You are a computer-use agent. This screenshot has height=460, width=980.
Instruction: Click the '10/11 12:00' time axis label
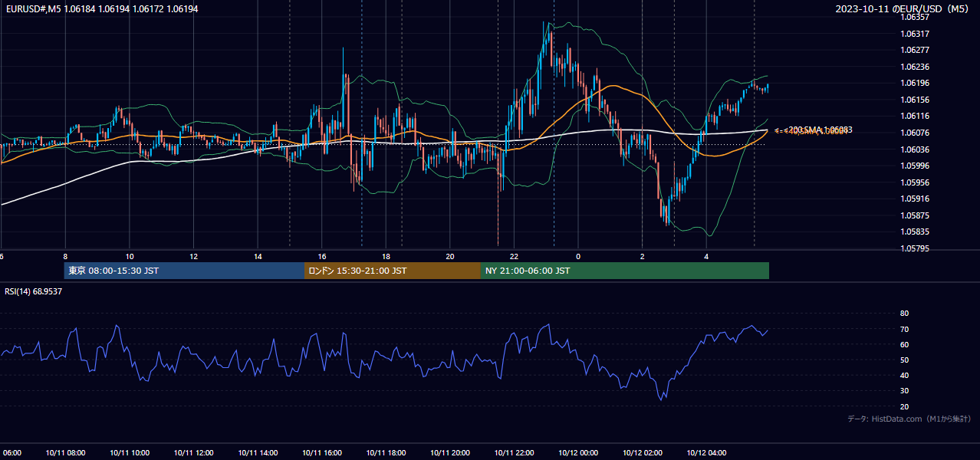(193, 452)
